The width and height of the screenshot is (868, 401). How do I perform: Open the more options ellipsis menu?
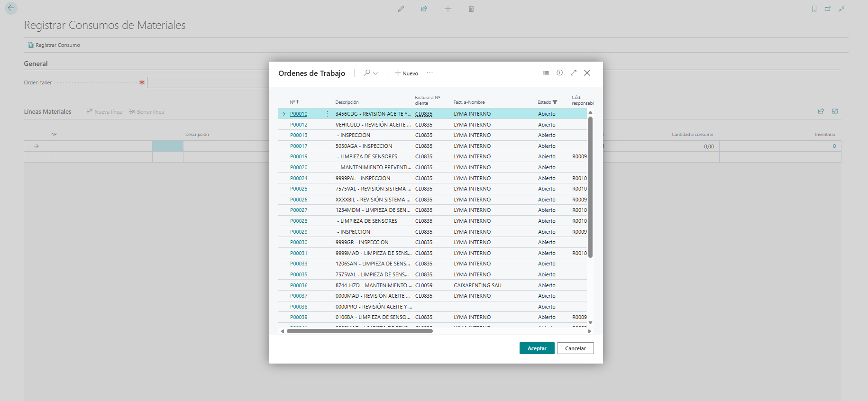pyautogui.click(x=429, y=73)
